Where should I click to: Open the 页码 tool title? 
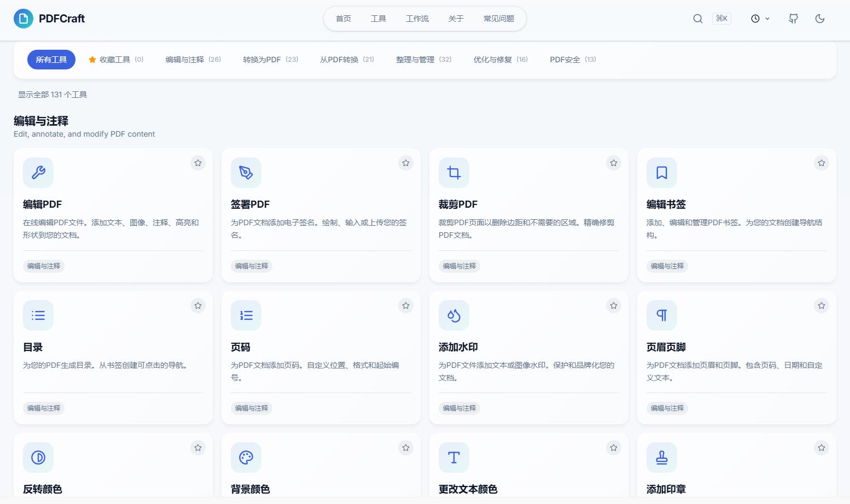pos(241,347)
